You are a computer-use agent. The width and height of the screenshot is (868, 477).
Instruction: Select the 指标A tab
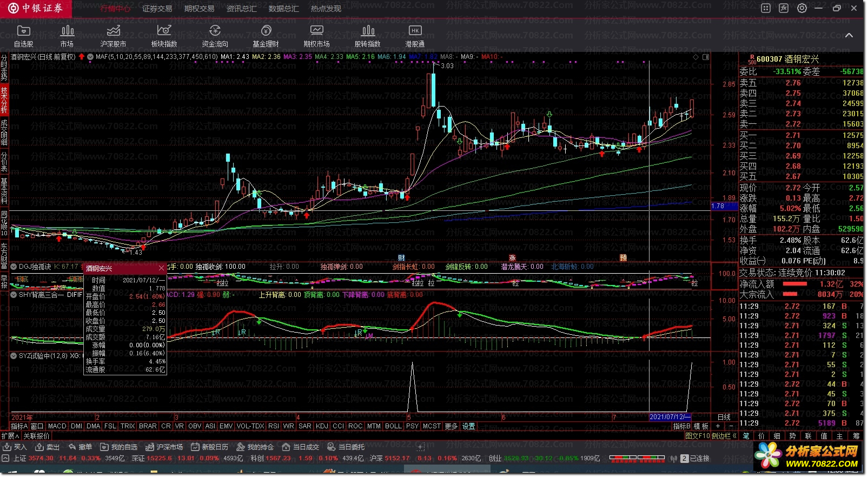pos(19,426)
